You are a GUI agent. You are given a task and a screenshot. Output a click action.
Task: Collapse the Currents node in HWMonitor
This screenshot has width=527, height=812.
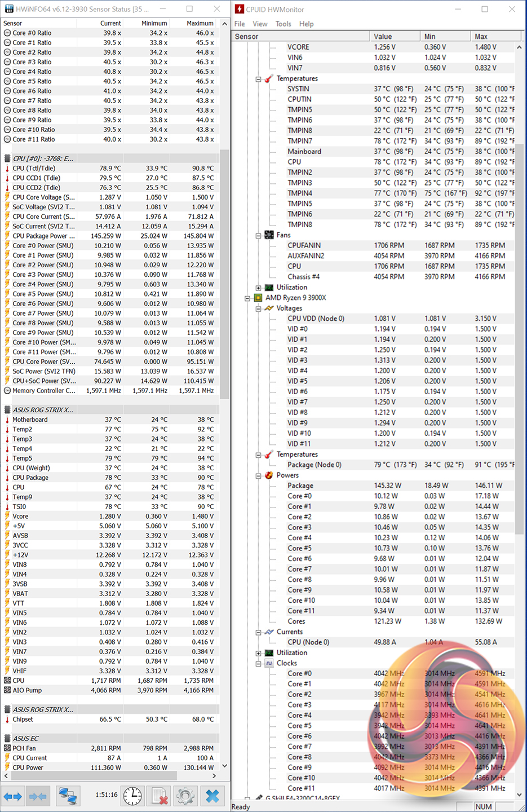258,633
